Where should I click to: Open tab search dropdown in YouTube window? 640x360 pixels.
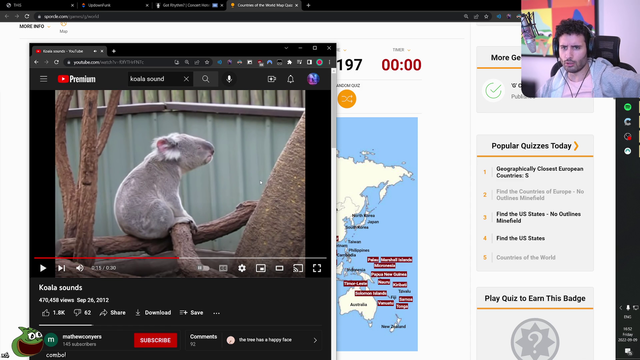[286, 48]
